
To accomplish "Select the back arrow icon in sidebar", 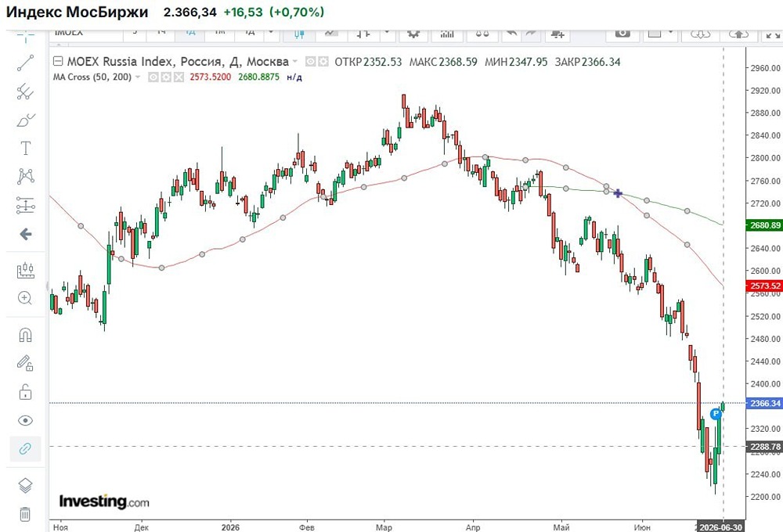I will click(26, 234).
